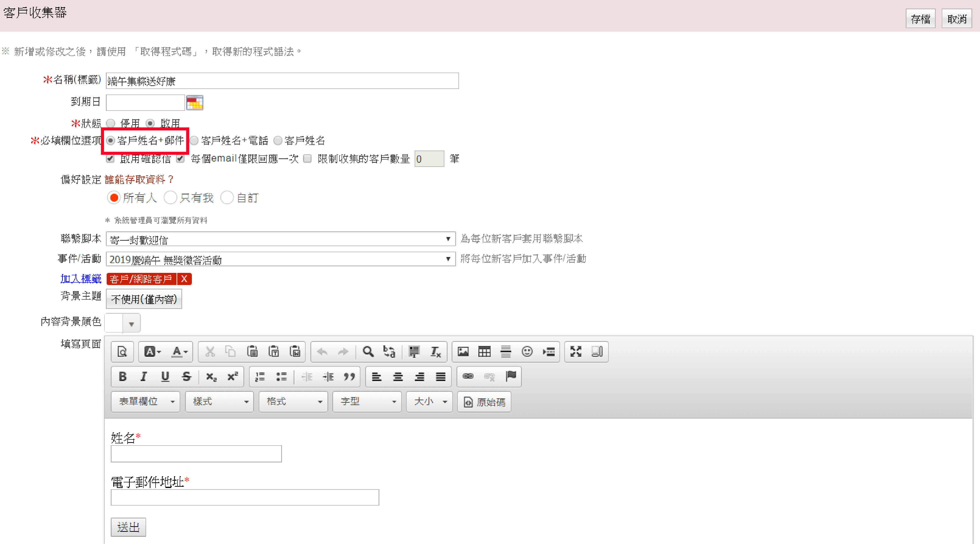This screenshot has height=544, width=980.
Task: Click the find magnifier icon
Action: (368, 351)
